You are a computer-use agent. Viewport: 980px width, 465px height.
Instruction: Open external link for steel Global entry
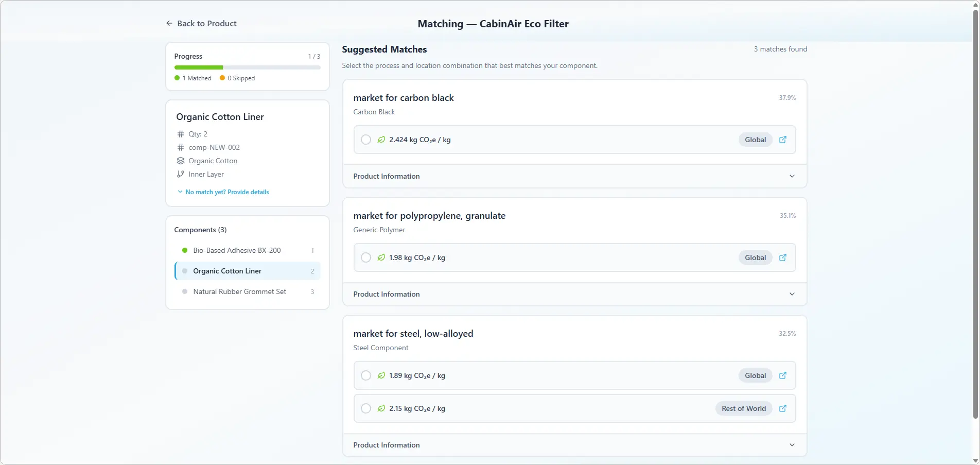[x=782, y=375]
